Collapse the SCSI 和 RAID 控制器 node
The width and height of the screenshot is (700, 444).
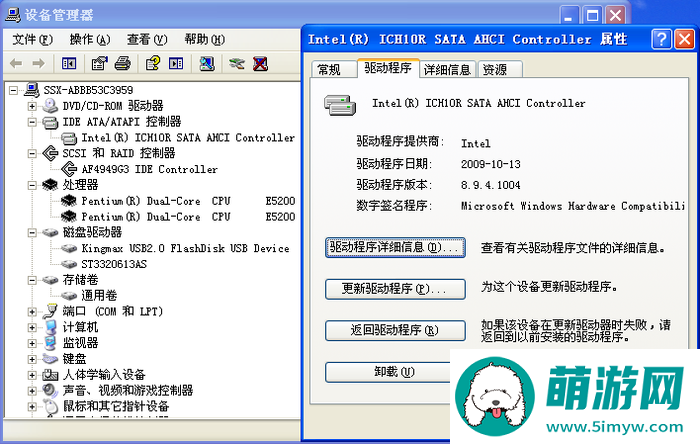click(x=32, y=154)
